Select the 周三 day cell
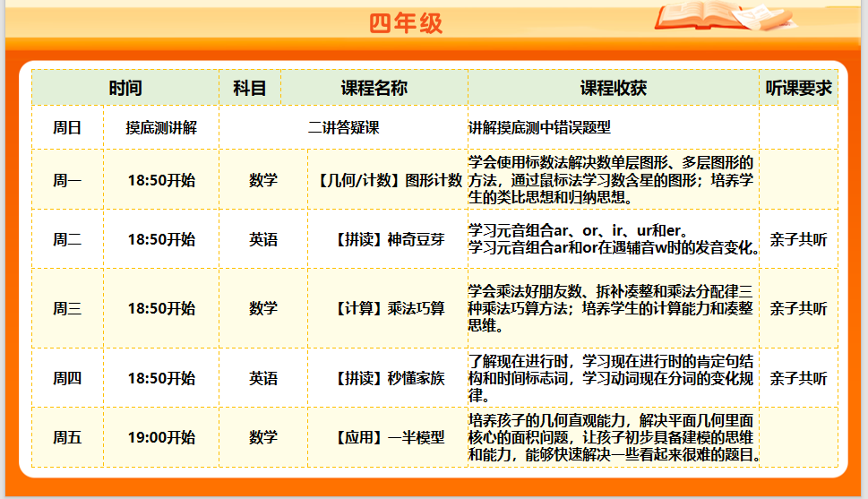The image size is (868, 499). pyautogui.click(x=67, y=308)
